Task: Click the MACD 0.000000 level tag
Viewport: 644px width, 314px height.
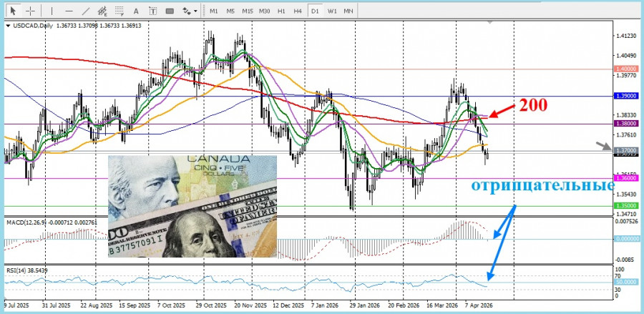Action: (627, 238)
